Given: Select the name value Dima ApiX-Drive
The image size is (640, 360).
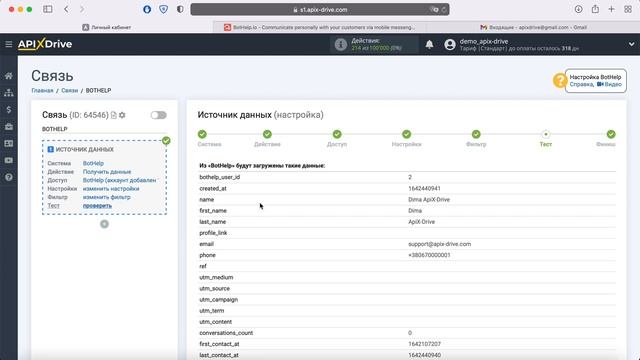Looking at the screenshot, I should tap(429, 200).
